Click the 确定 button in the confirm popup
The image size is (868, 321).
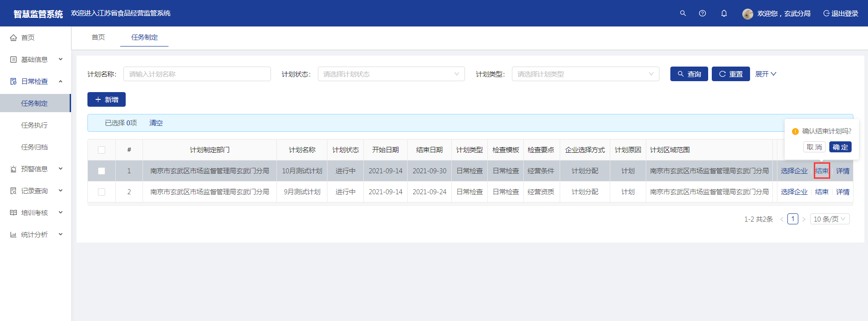(840, 147)
